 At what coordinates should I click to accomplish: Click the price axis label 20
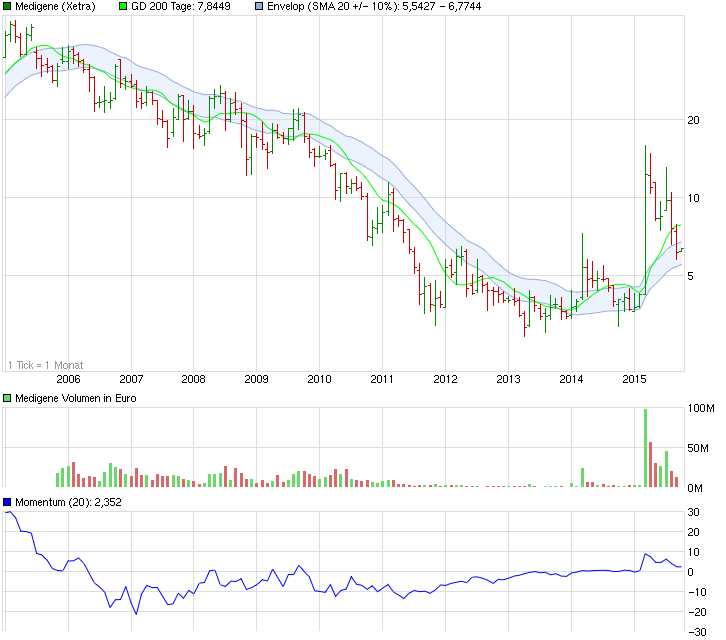[693, 120]
